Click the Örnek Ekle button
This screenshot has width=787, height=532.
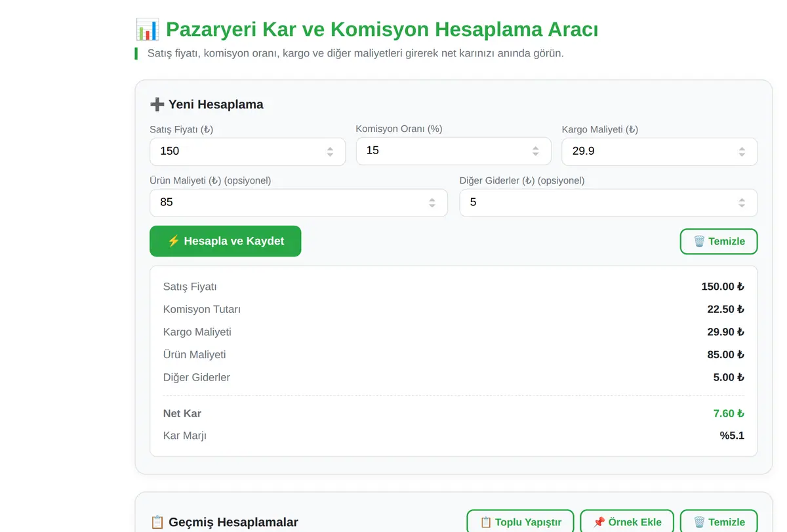[627, 522]
